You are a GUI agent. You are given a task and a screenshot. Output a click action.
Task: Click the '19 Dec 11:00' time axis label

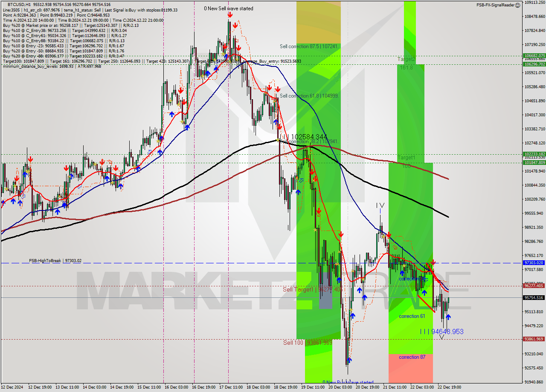(313, 387)
